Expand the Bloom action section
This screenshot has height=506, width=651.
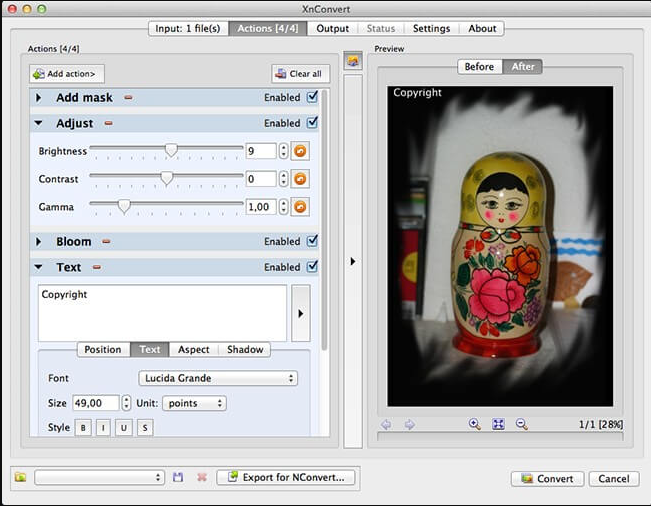pyautogui.click(x=38, y=242)
